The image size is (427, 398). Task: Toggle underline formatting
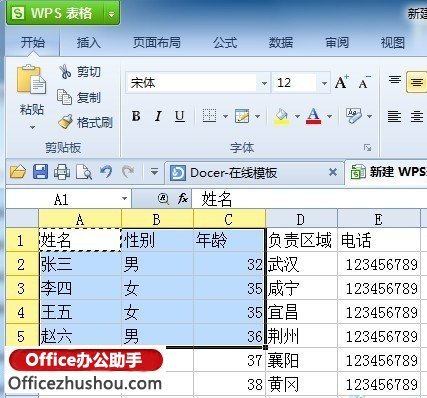point(180,116)
